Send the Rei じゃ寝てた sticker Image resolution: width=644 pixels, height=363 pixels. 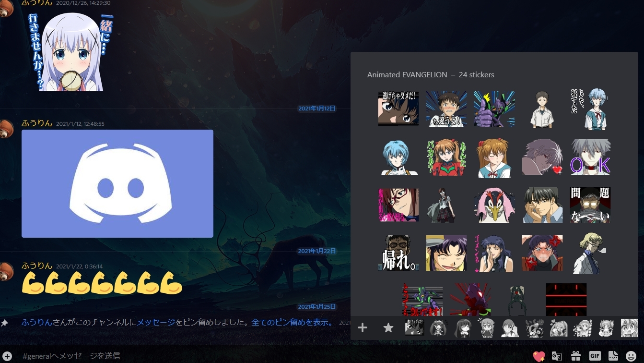coord(590,109)
